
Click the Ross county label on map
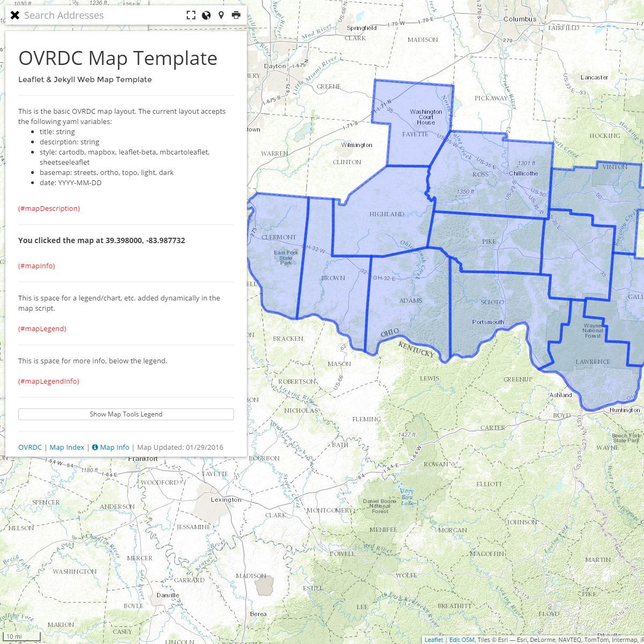tap(480, 174)
